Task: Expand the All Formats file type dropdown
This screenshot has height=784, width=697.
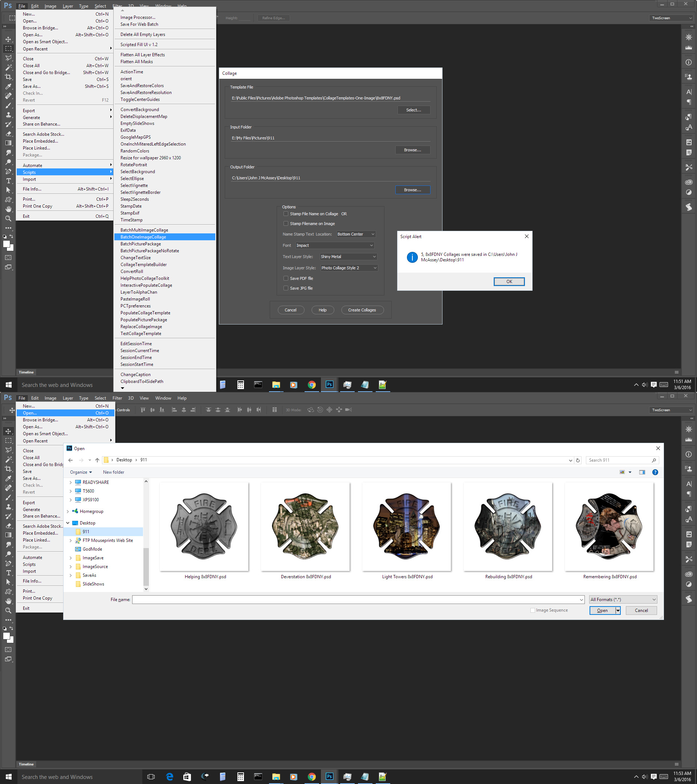Action: click(x=623, y=599)
